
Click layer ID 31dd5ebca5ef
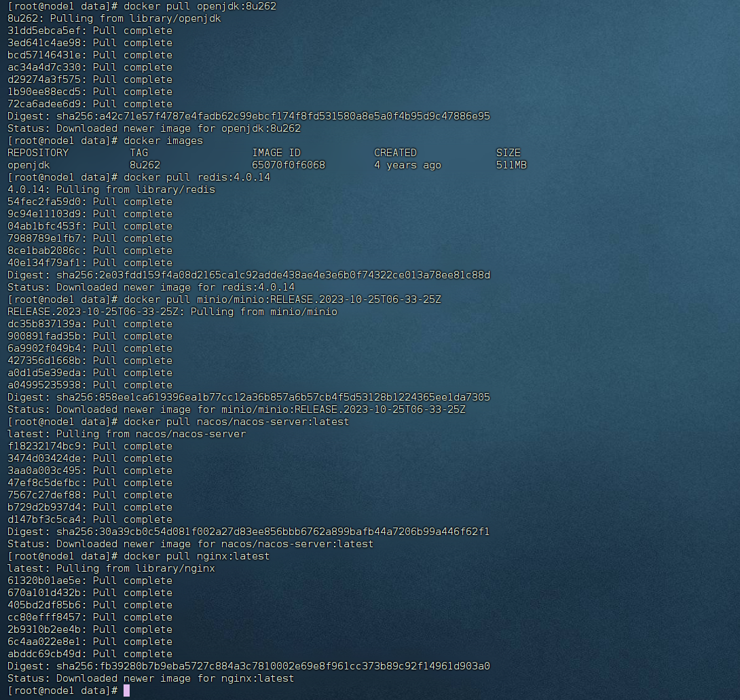44,31
